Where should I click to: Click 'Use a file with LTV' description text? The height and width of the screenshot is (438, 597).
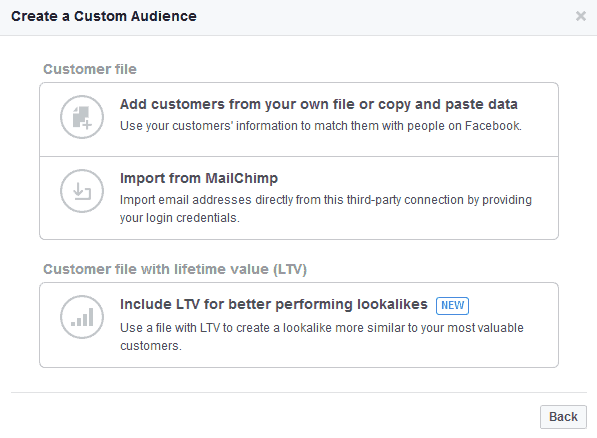tap(322, 337)
